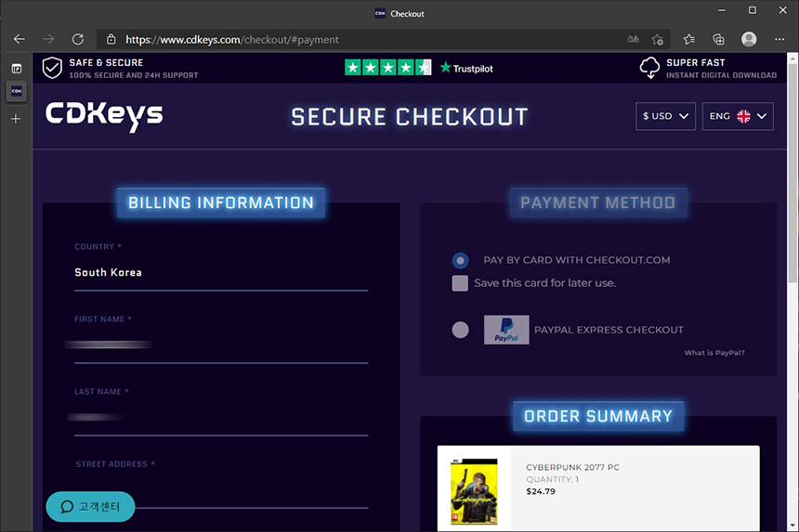799x532 pixels.
Task: Click the Payment Method heading
Action: click(597, 202)
